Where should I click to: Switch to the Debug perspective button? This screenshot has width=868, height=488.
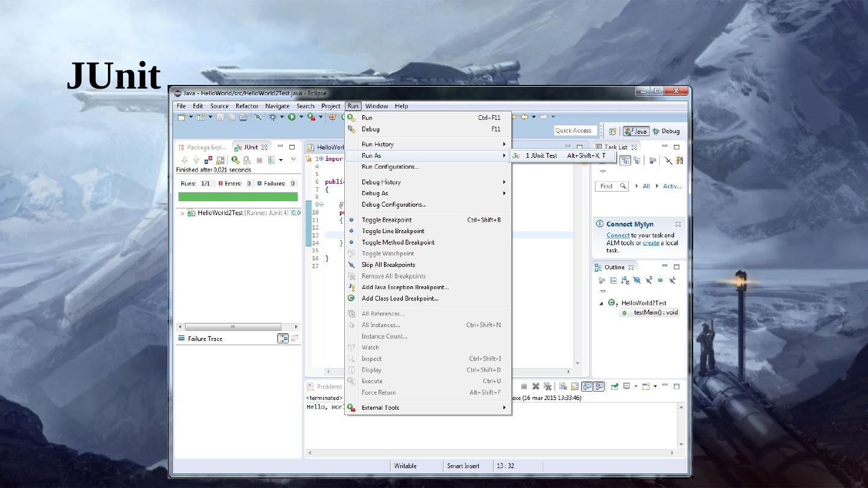tap(665, 131)
